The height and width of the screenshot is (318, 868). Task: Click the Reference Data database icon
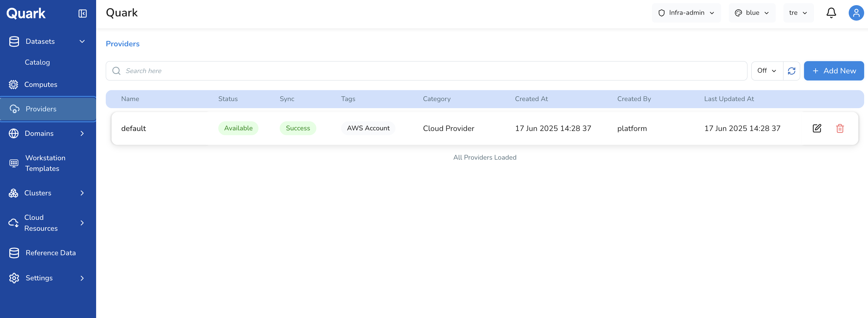14,253
